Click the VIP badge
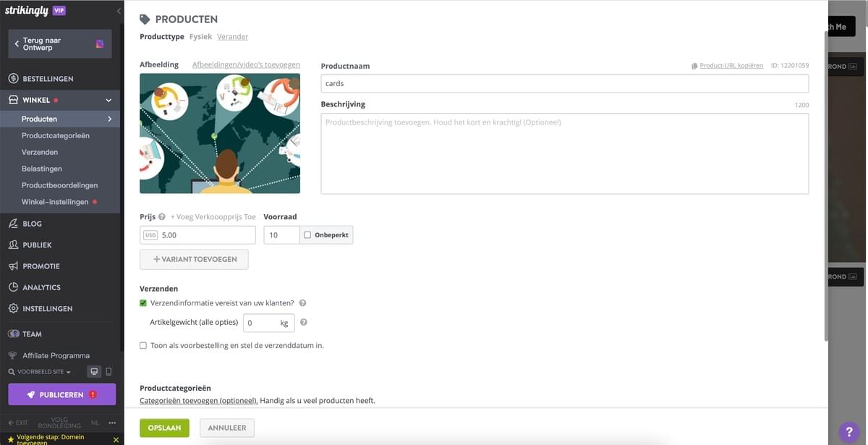This screenshot has width=868, height=445. [x=59, y=10]
